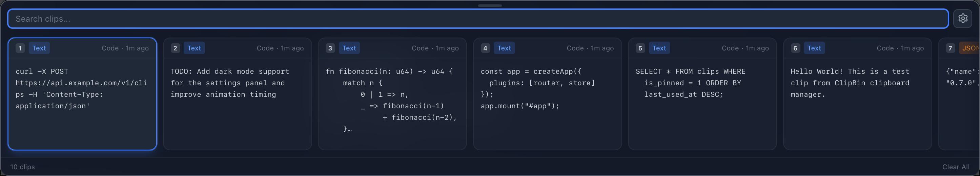Viewport: 980px width, 176px height.
Task: Click the Text tag on clip 6
Action: point(814,48)
